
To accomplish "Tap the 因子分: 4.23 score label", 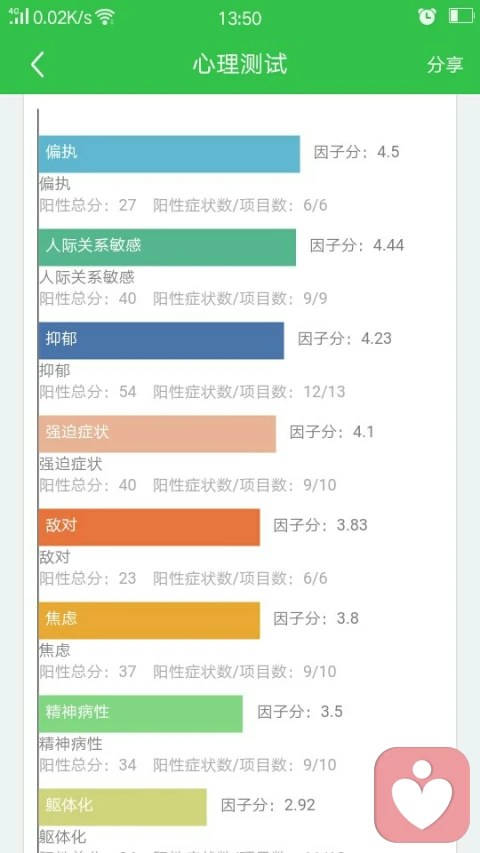I will (x=344, y=338).
